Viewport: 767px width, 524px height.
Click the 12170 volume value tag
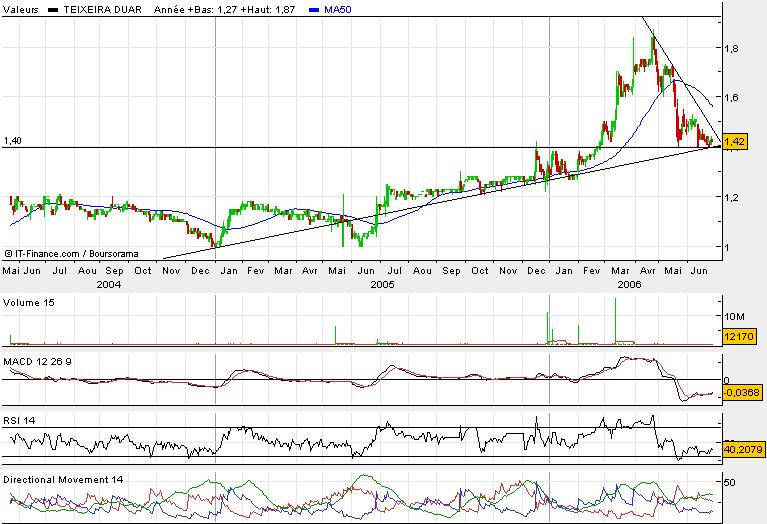pos(739,336)
